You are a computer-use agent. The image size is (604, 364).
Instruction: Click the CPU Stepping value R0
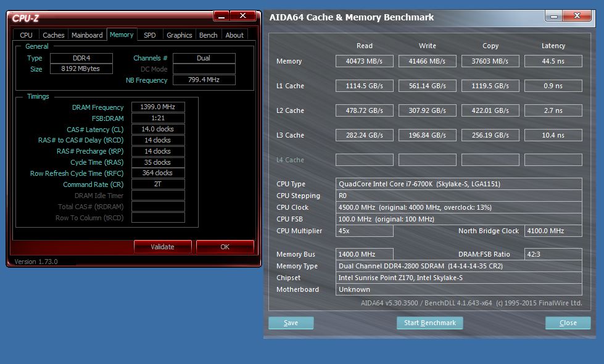[x=459, y=196]
